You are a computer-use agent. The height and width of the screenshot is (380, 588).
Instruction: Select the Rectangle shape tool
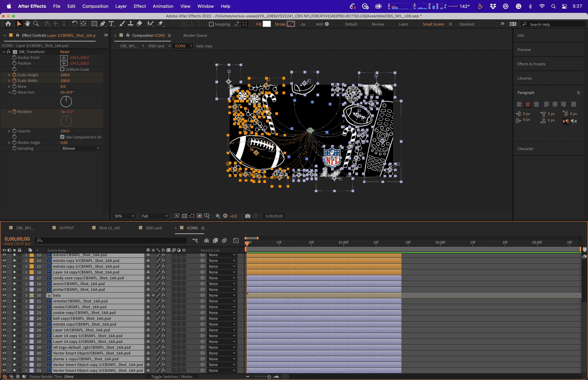(x=94, y=24)
